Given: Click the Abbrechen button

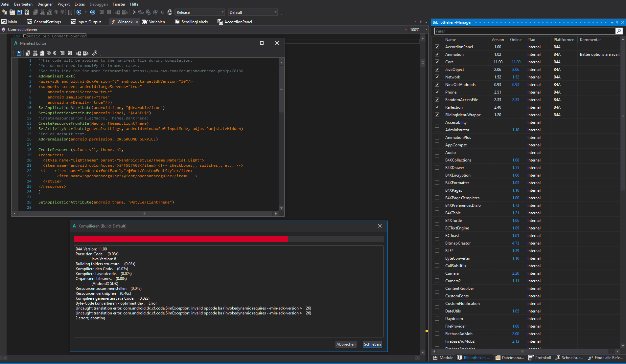Looking at the screenshot, I should [346, 344].
